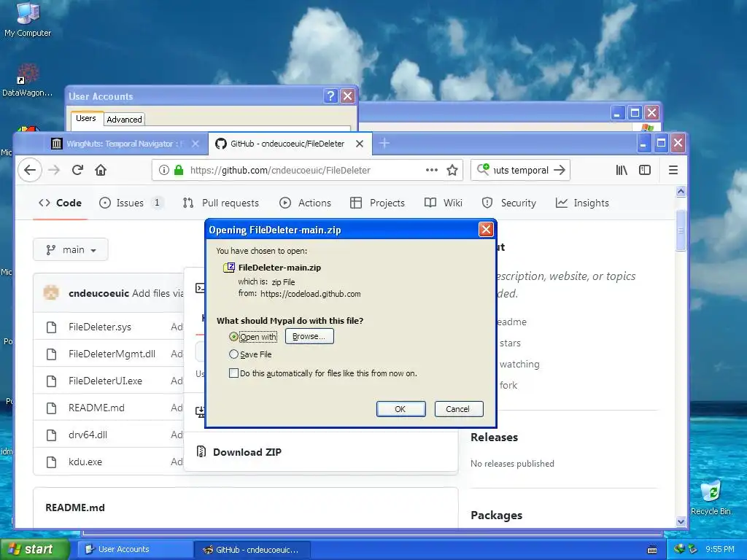This screenshot has width=747, height=560.
Task: Open drv64.dll file link
Action: pos(88,435)
